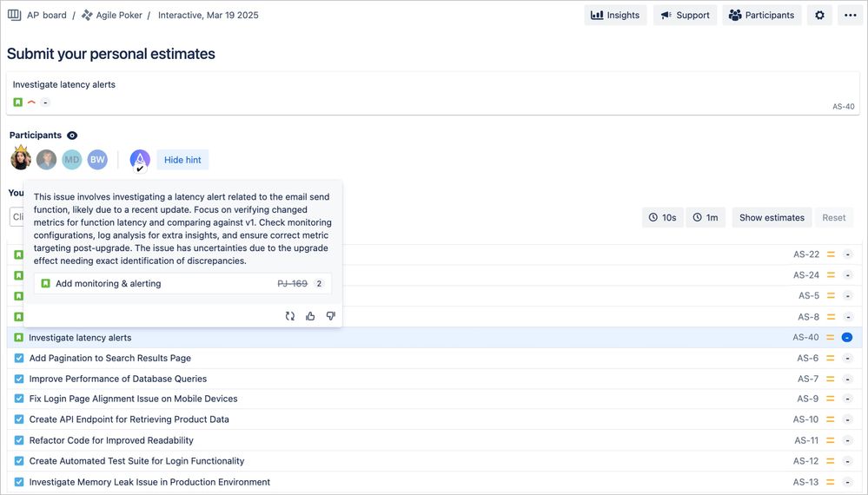The height and width of the screenshot is (495, 868).
Task: Give the hint a thumbs up
Action: click(x=310, y=316)
